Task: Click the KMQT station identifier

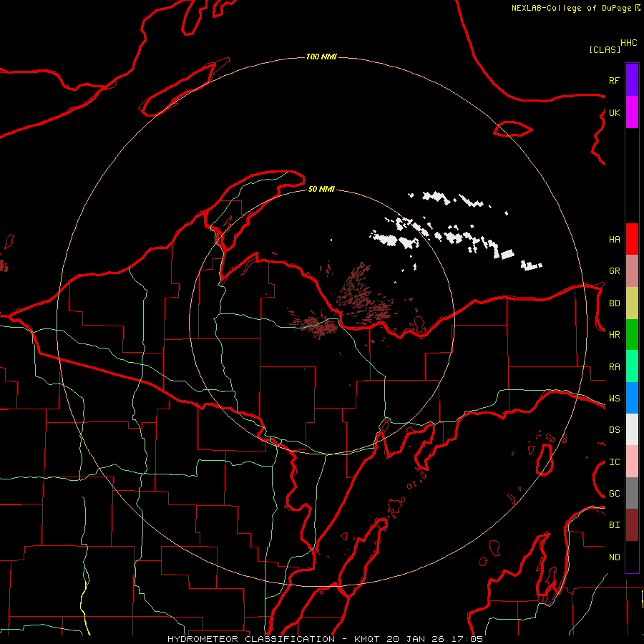Action: pyautogui.click(x=367, y=639)
